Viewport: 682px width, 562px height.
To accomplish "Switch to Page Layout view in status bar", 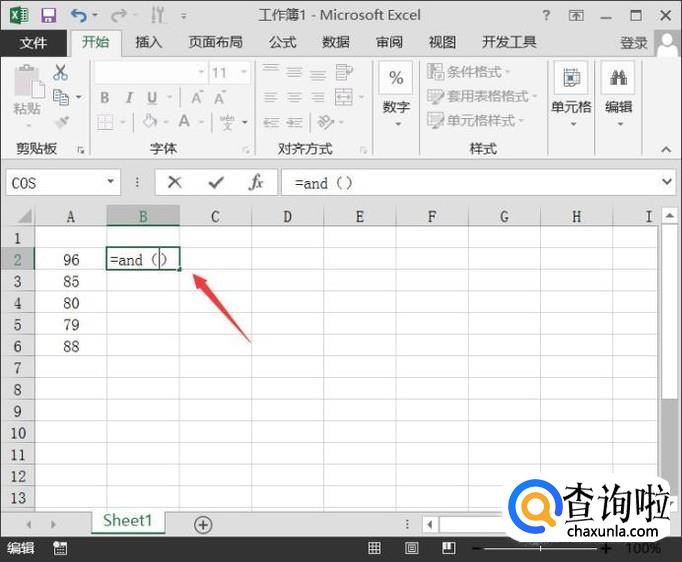I will tap(411, 548).
